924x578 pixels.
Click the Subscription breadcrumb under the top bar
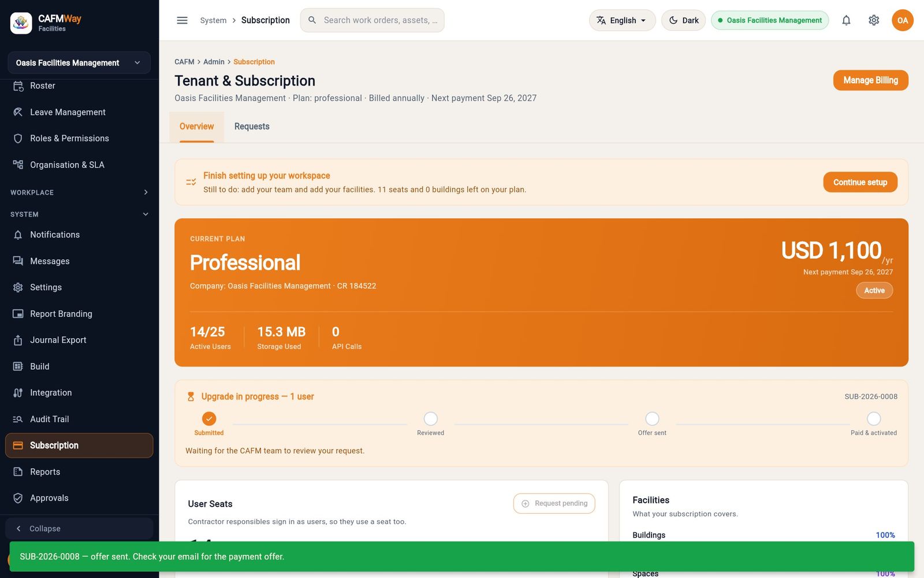click(x=254, y=62)
